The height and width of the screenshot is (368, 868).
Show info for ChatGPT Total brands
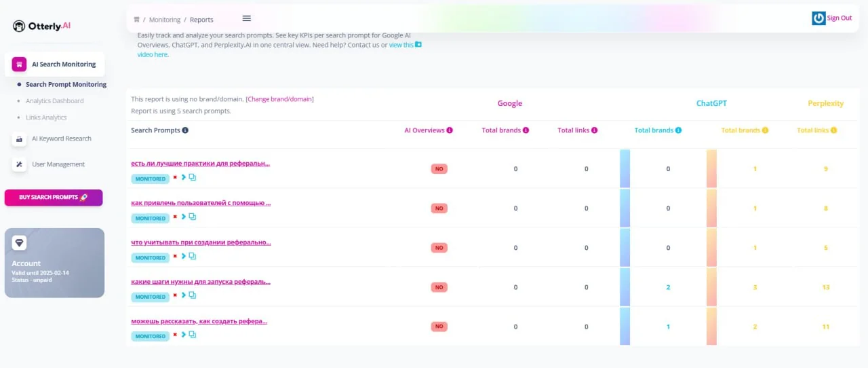click(678, 130)
